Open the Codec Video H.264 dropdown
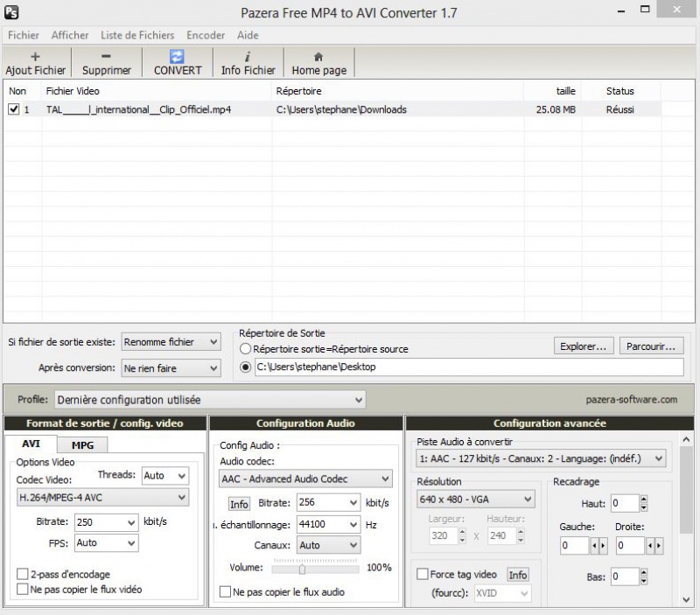 pyautogui.click(x=102, y=498)
